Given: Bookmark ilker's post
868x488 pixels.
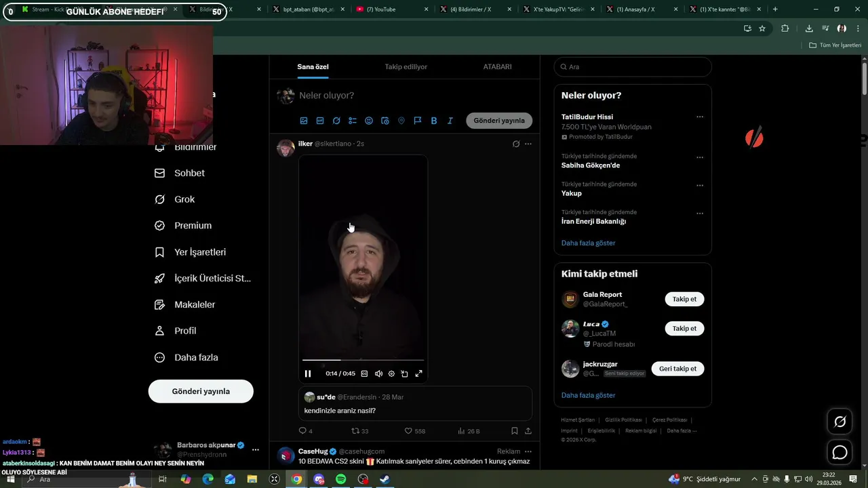Looking at the screenshot, I should [515, 431].
